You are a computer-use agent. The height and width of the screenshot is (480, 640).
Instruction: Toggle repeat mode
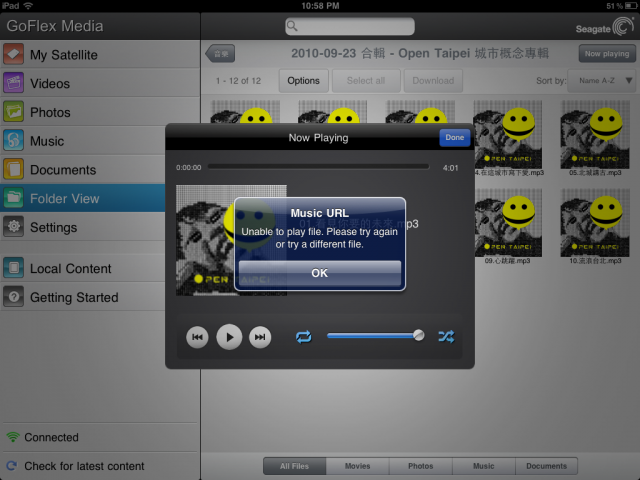click(304, 337)
